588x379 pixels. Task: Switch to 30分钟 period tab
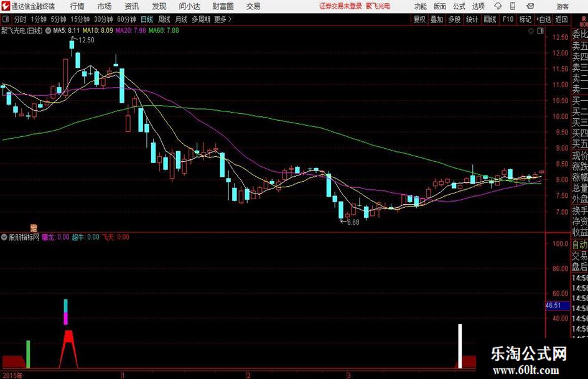pyautogui.click(x=103, y=19)
